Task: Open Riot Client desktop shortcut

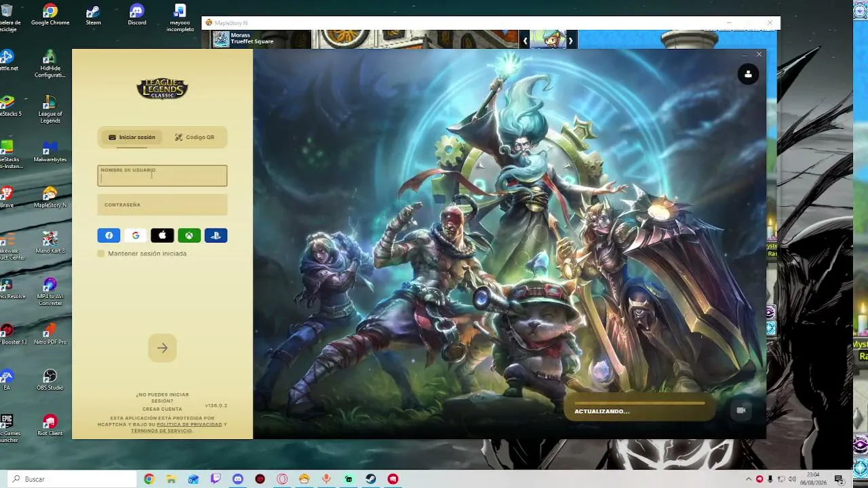Action: click(50, 424)
